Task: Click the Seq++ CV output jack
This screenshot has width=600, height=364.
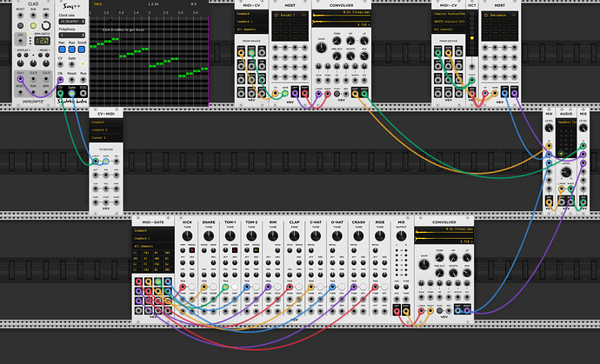Action: click(x=60, y=93)
